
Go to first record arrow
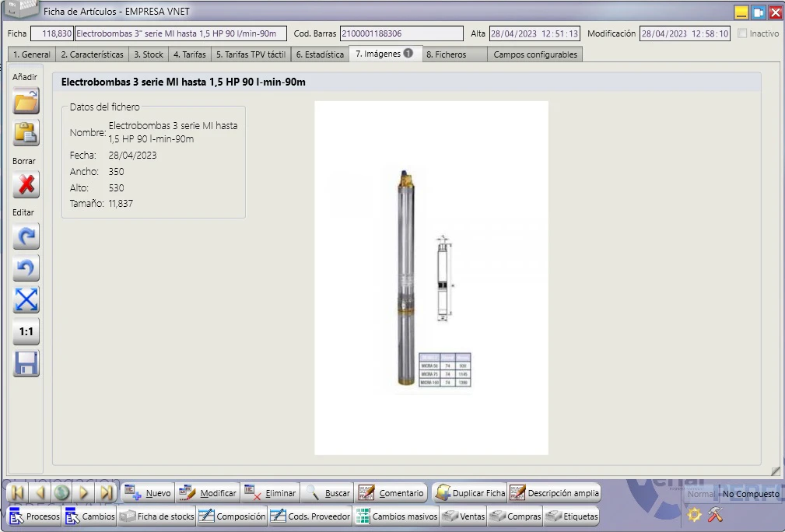[18, 493]
